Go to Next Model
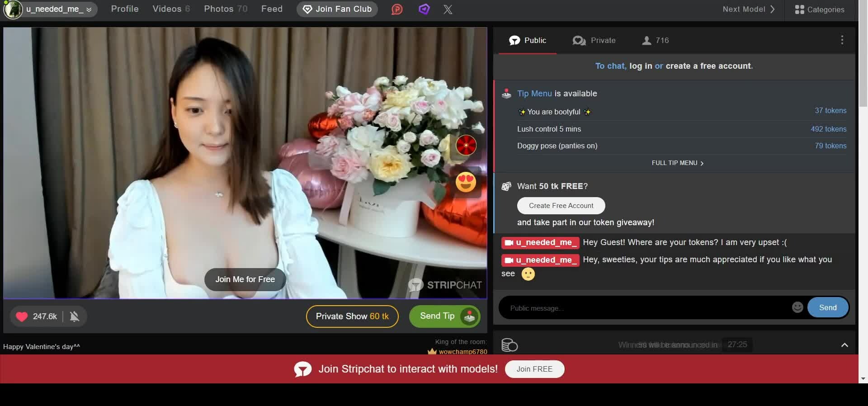The width and height of the screenshot is (868, 406). click(748, 9)
